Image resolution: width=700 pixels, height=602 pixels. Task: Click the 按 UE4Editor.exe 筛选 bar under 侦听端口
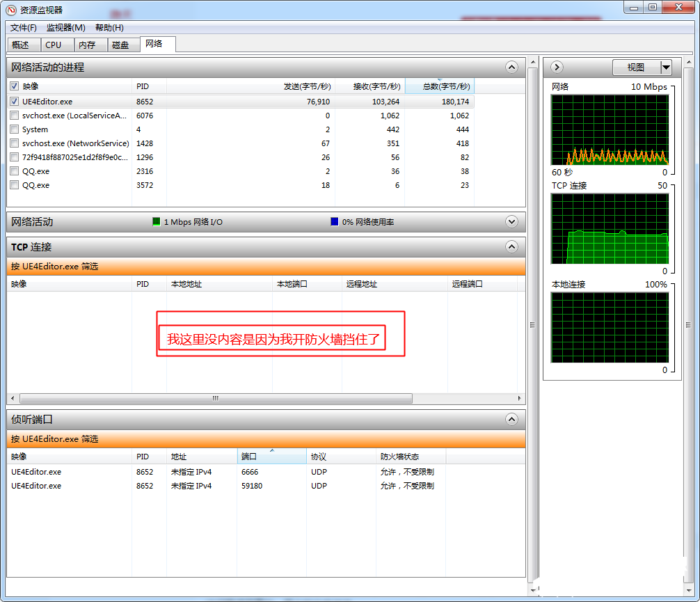pos(266,438)
